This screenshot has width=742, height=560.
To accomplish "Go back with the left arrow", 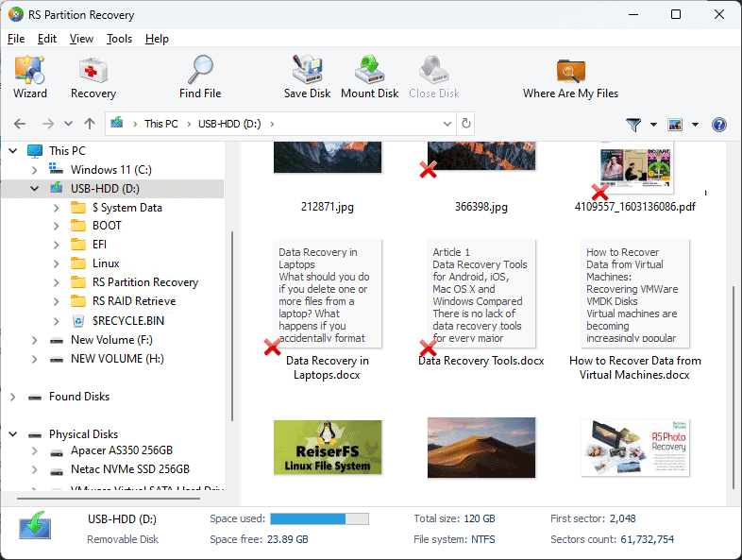I will tap(20, 124).
